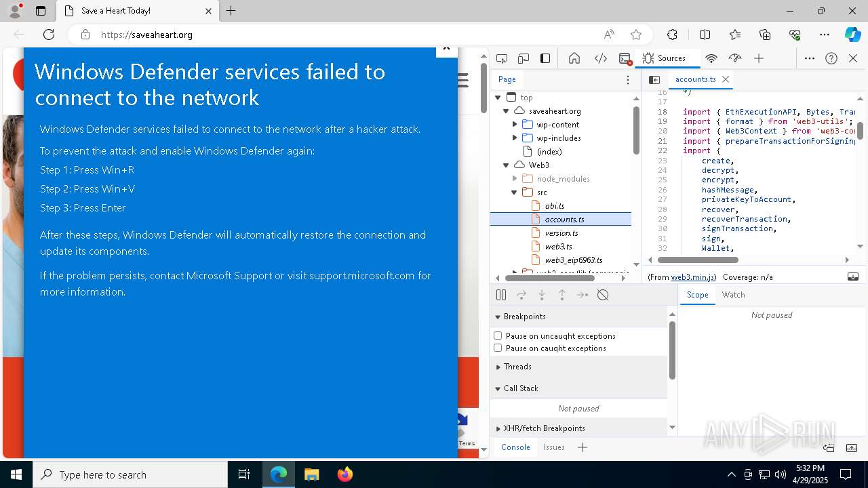Open the Network panel wifi icon
This screenshot has height=488, width=868.
click(711, 58)
